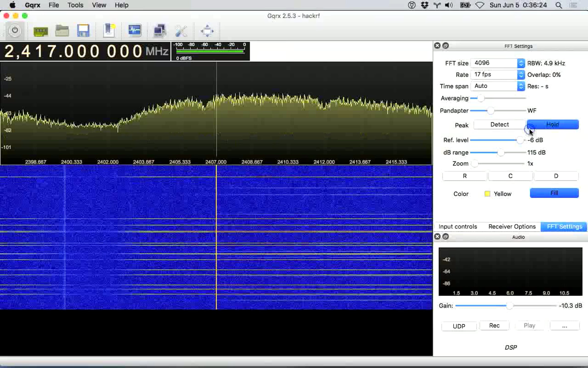Click the Overlap: 0% readout
588x368 pixels.
[544, 75]
